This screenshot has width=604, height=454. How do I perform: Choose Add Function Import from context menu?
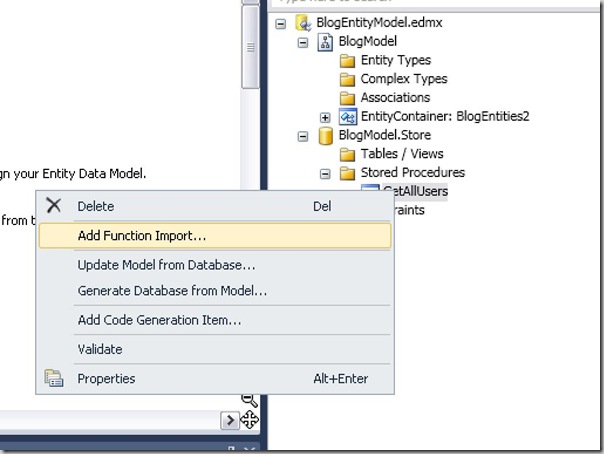(142, 236)
